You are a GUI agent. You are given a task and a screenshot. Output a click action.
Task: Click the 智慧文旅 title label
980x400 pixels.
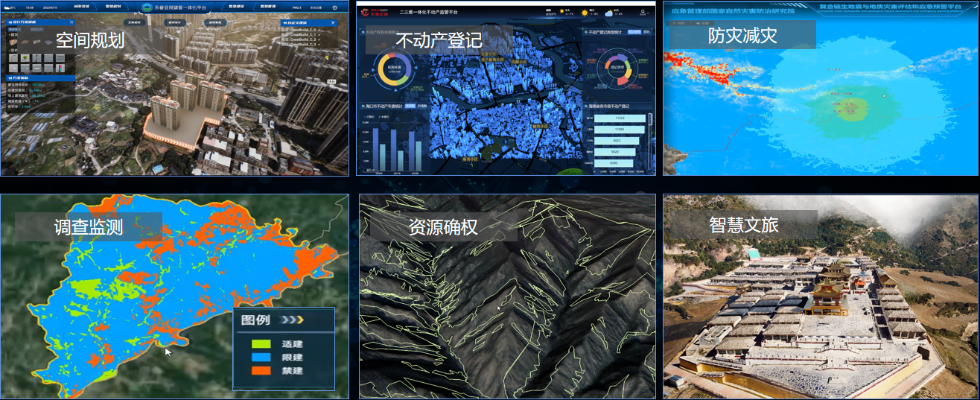tap(744, 224)
